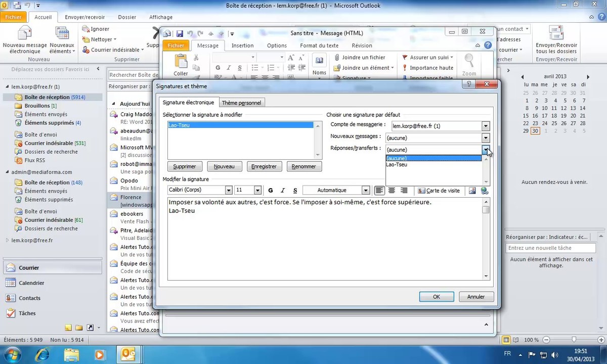Image resolution: width=607 pixels, height=364 pixels.
Task: Click Nouveau message électronique in Outlook
Action: coord(24,40)
